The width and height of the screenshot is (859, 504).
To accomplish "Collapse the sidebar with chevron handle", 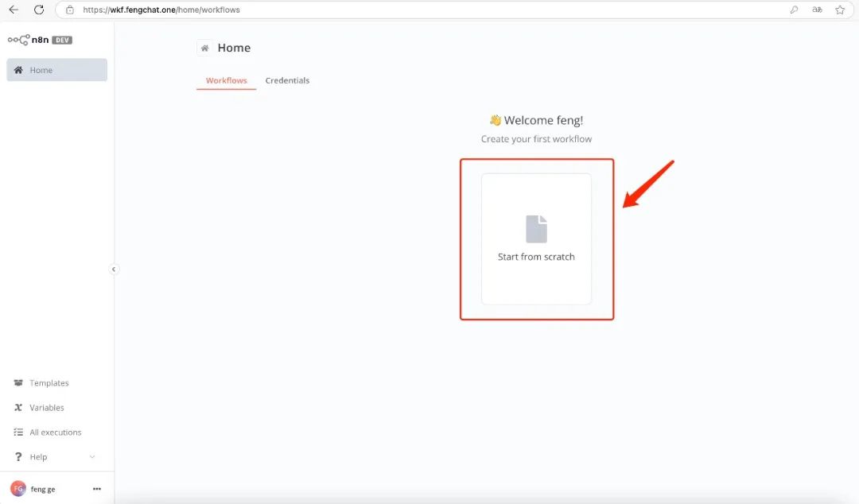I will point(114,269).
